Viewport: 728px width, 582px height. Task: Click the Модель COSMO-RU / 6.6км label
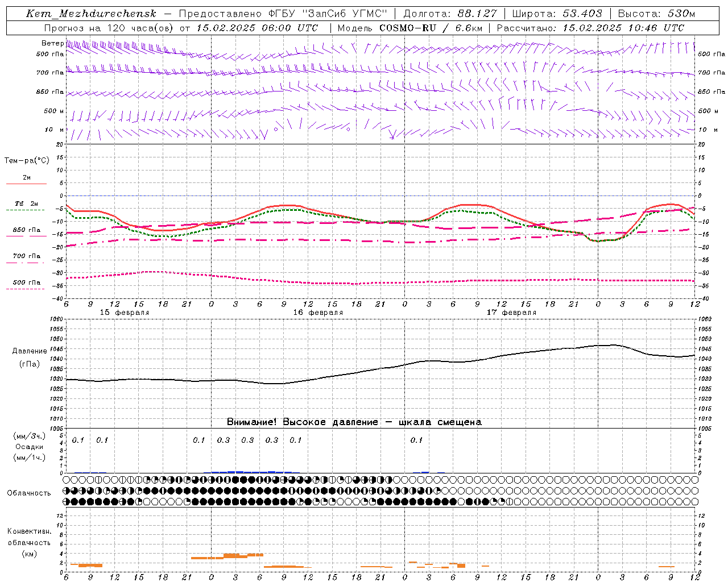410,28
